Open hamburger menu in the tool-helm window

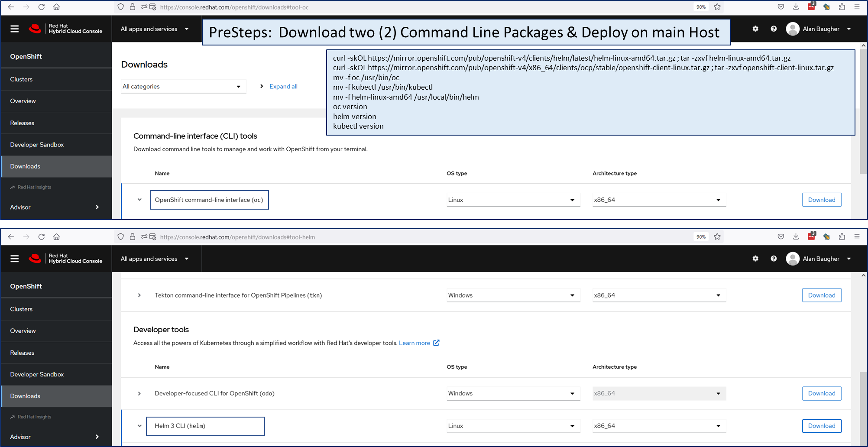(15, 259)
